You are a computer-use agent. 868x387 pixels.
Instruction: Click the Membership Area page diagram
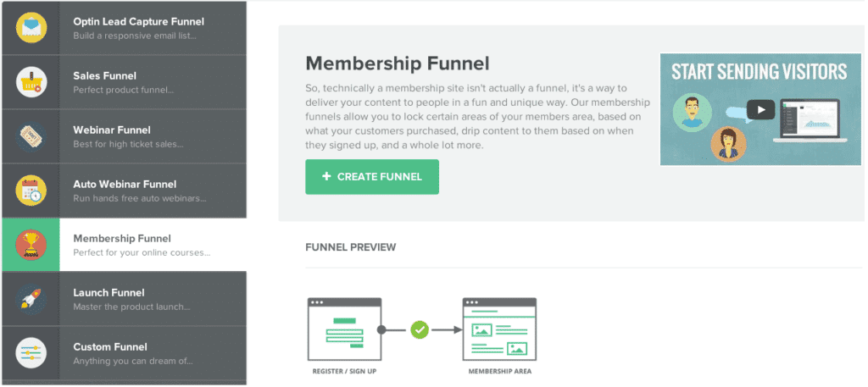tap(499, 329)
